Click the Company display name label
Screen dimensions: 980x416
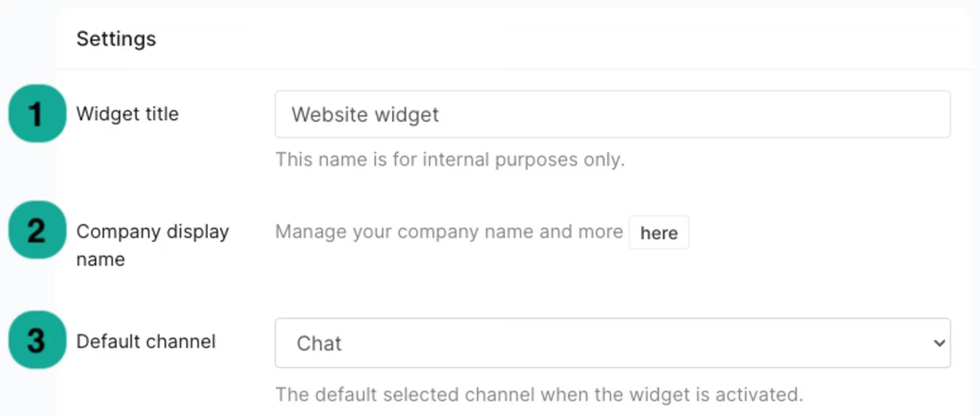(152, 245)
